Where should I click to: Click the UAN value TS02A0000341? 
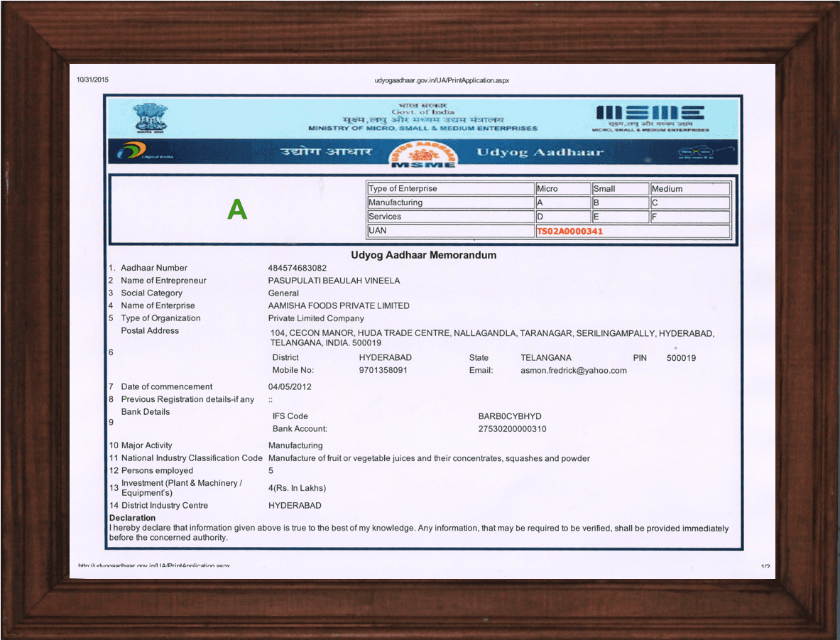point(569,231)
